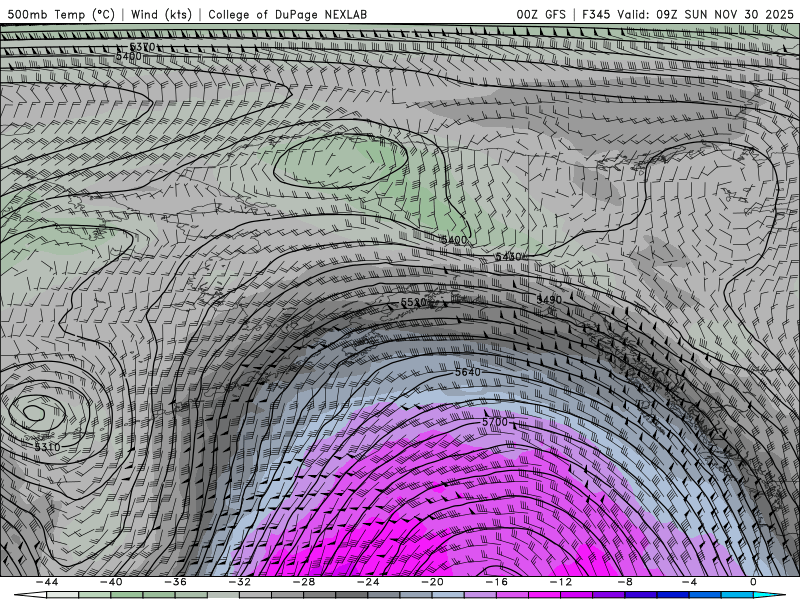Click the 5640 contour label
The image size is (800, 600).
click(x=467, y=372)
